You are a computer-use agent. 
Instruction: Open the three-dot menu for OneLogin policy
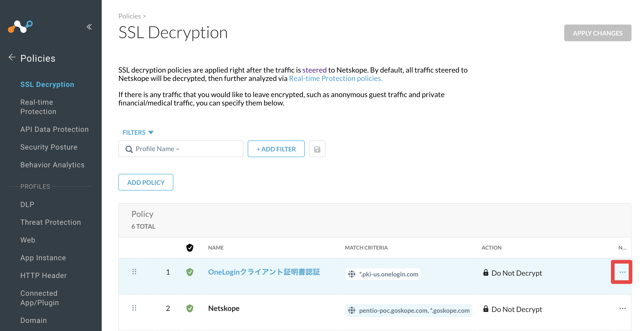click(x=622, y=272)
